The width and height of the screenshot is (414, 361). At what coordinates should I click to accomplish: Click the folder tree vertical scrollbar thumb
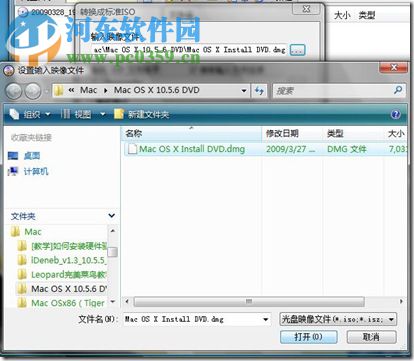click(x=113, y=252)
